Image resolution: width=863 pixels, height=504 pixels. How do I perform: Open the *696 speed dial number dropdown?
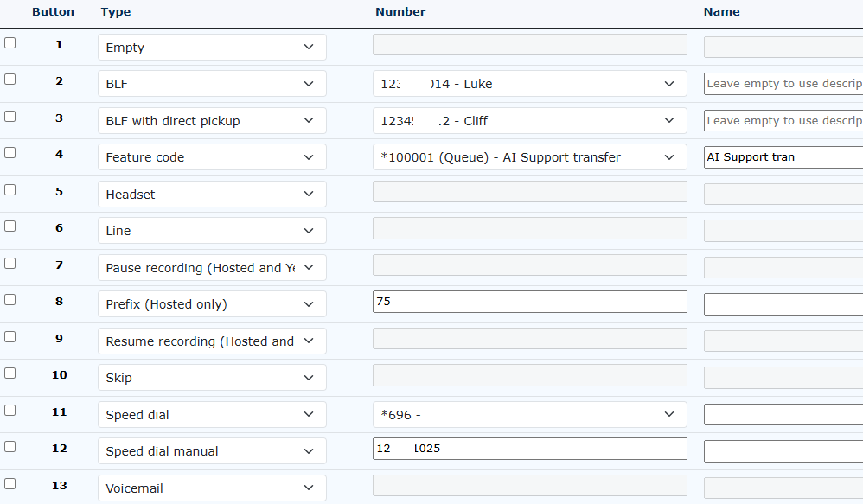pos(529,415)
